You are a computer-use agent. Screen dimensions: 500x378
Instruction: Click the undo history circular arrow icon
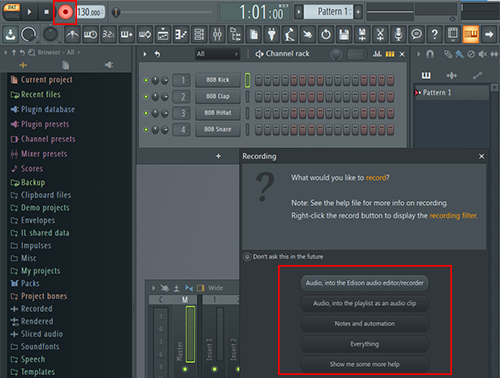(326, 34)
